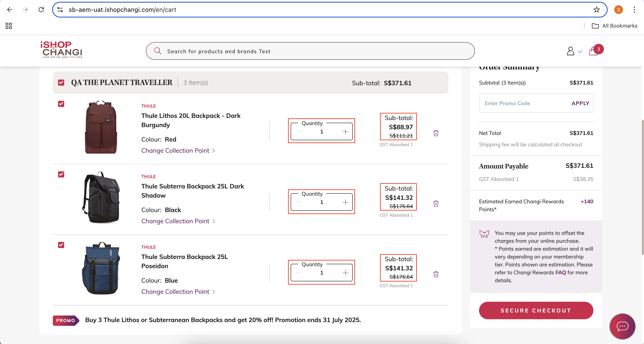The image size is (644, 344).
Task: Click the browser forward arrow
Action: (25, 10)
